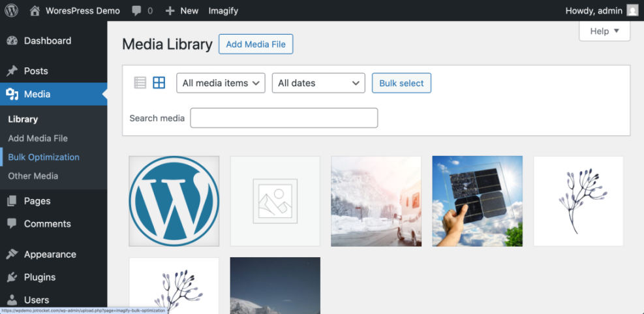Screen dimensions: 644x314
Task: Open Library submenu link
Action: pyautogui.click(x=23, y=119)
